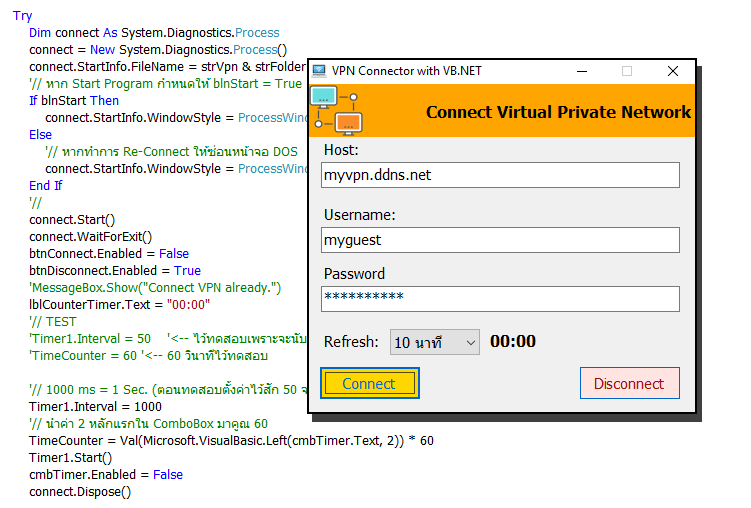
Task: Click the Try keyword in the code
Action: (23, 16)
